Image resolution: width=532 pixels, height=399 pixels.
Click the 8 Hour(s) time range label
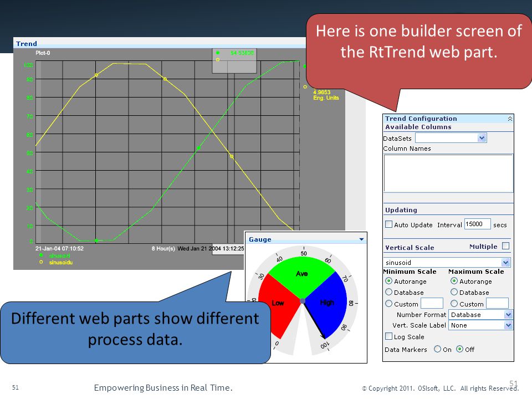click(x=163, y=248)
